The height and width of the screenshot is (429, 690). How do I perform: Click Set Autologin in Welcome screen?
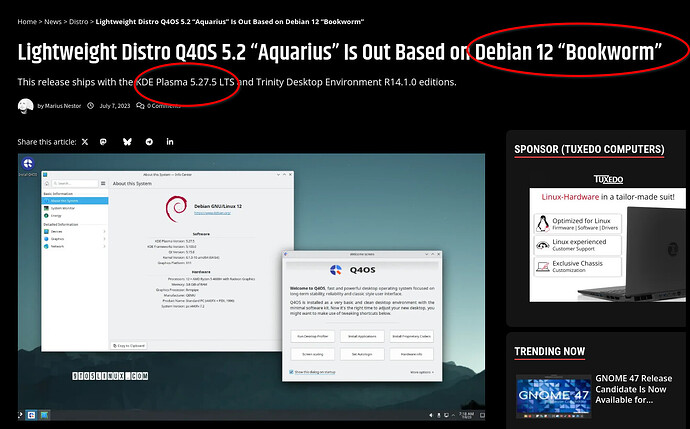click(362, 354)
